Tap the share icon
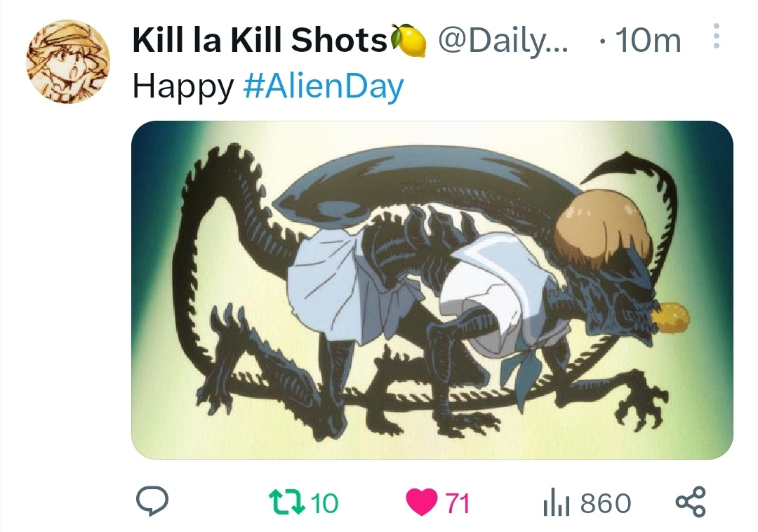Viewport: 758px width, 532px height. tap(691, 502)
